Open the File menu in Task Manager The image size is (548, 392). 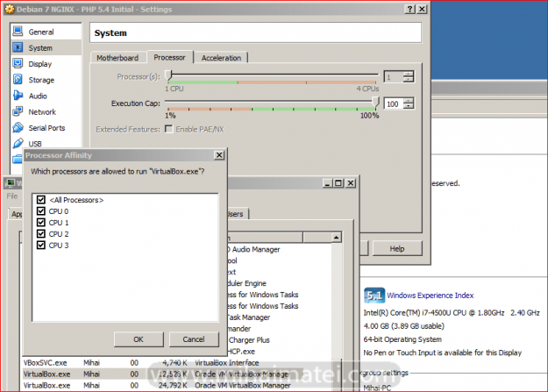click(x=12, y=196)
